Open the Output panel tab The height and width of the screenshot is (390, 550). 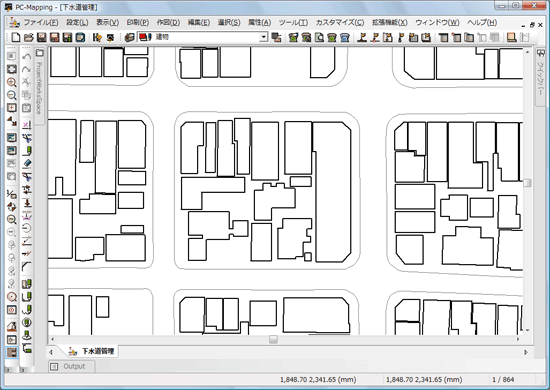pos(71,367)
